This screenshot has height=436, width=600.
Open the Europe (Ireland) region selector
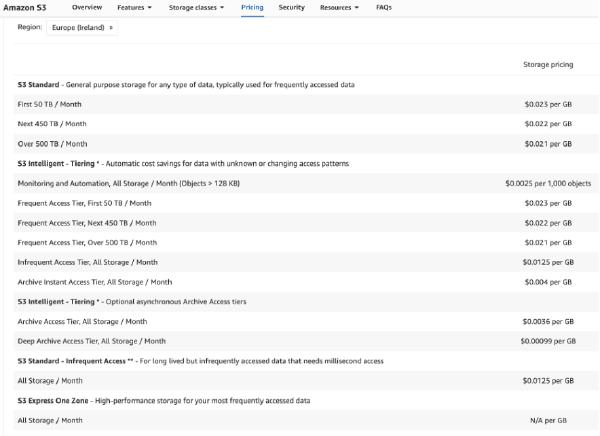coord(82,28)
